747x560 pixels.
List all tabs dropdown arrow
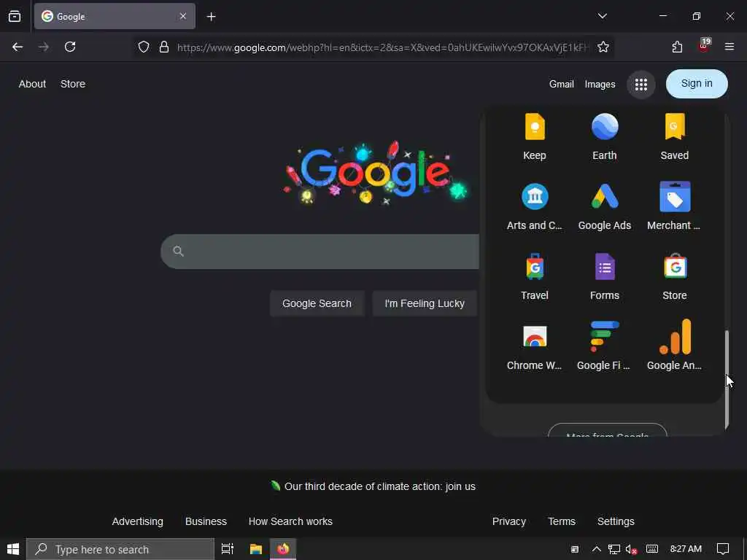click(602, 16)
